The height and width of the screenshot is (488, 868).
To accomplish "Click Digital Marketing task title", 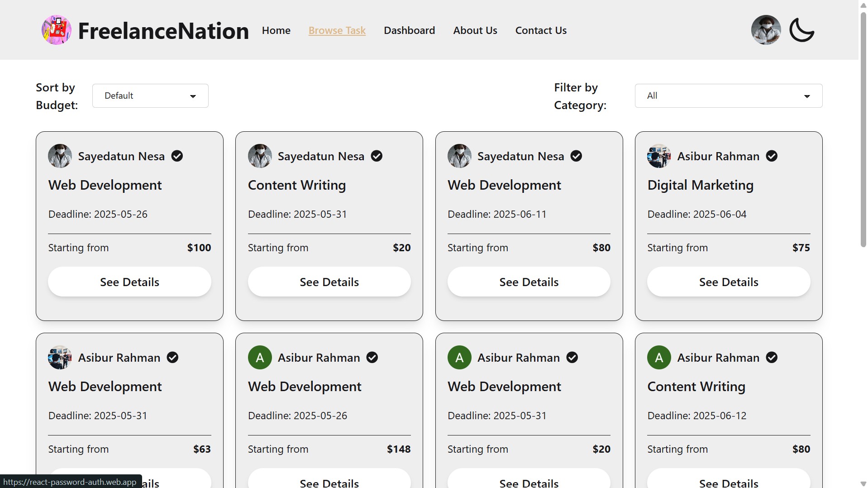I will coord(700,185).
